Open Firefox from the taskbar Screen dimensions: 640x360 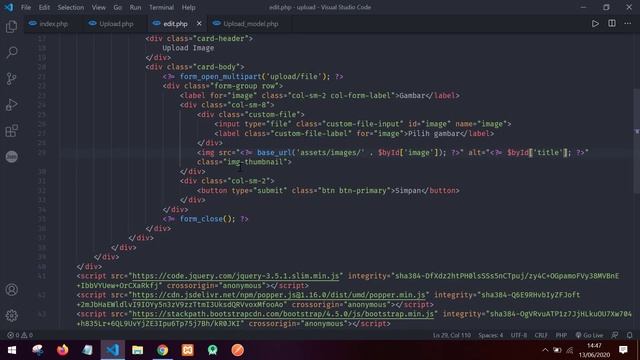62,350
